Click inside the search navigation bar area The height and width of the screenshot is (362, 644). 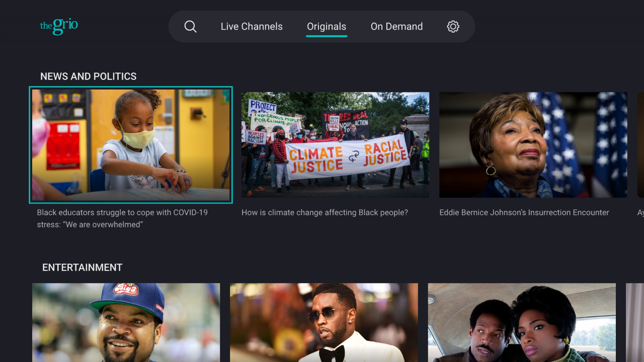[322, 26]
